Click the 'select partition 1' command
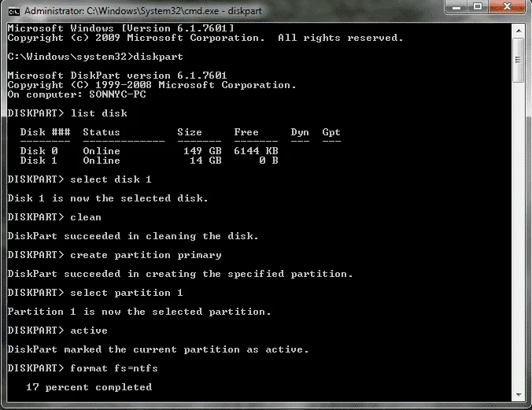Image resolution: width=532 pixels, height=410 pixels. 127,293
